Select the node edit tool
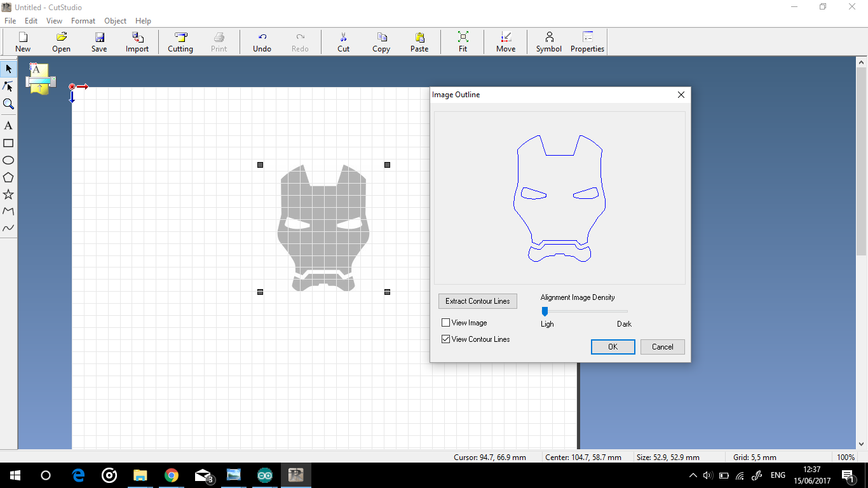 [x=8, y=86]
